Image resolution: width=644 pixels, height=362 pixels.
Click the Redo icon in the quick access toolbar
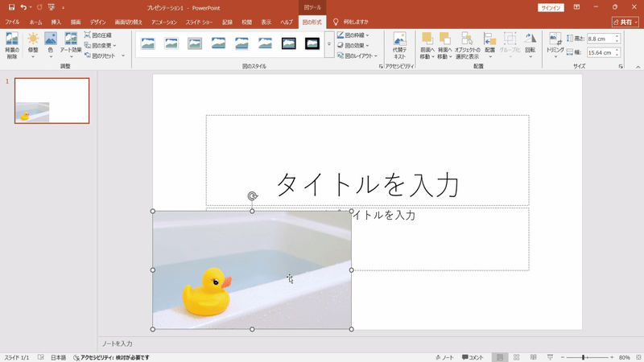(x=39, y=7)
